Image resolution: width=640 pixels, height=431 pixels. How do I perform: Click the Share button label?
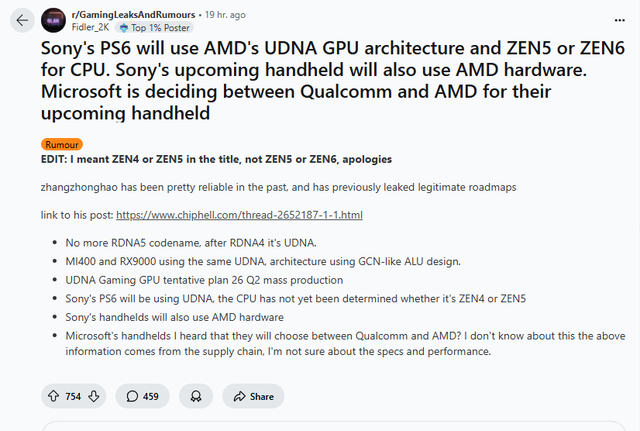tap(262, 396)
